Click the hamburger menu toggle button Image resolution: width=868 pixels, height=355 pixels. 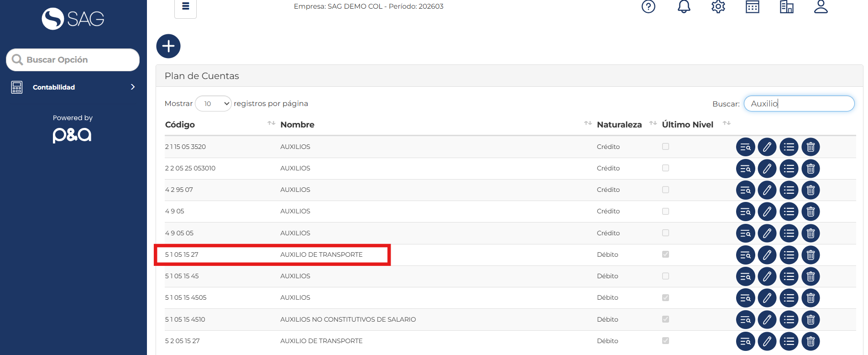point(185,6)
